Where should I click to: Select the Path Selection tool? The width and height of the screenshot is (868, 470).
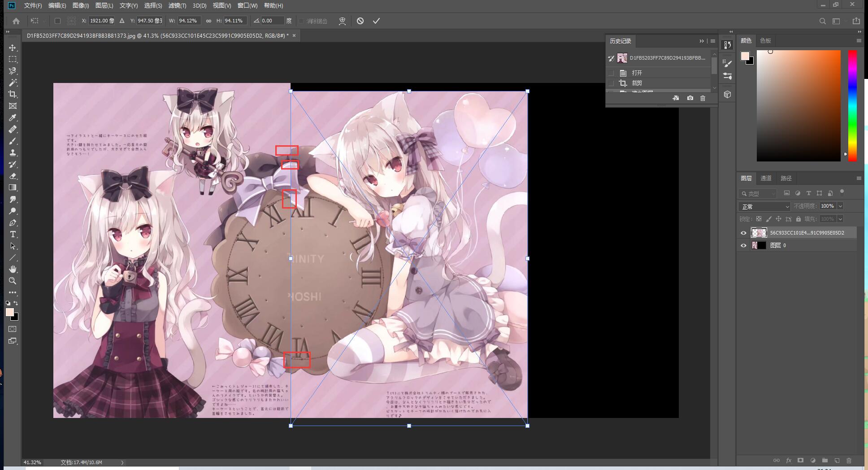tap(13, 246)
